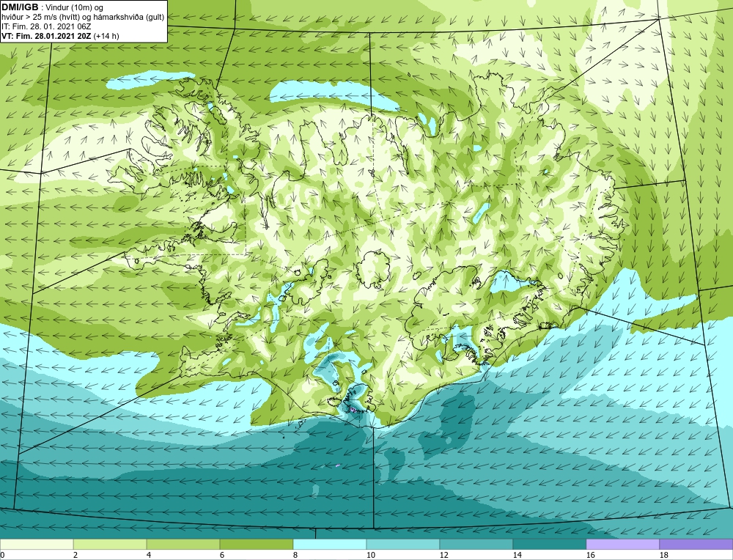Click the "Vindur (10m) og" label
The height and width of the screenshot is (560, 733).
(x=75, y=8)
